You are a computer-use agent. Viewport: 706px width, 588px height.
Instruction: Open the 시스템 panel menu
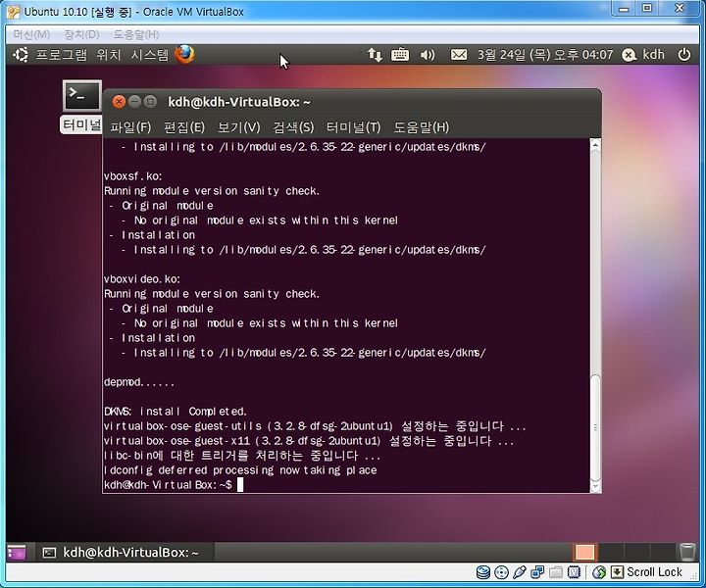pos(149,55)
